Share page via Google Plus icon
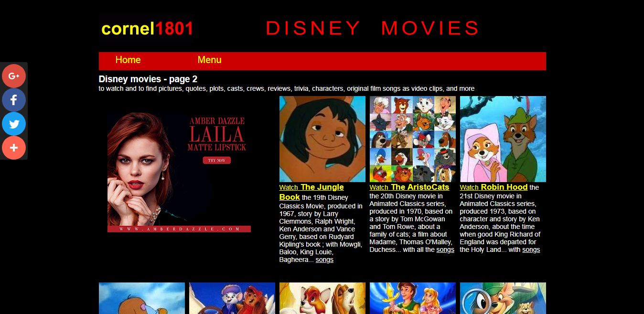This screenshot has width=644, height=314. (14, 76)
